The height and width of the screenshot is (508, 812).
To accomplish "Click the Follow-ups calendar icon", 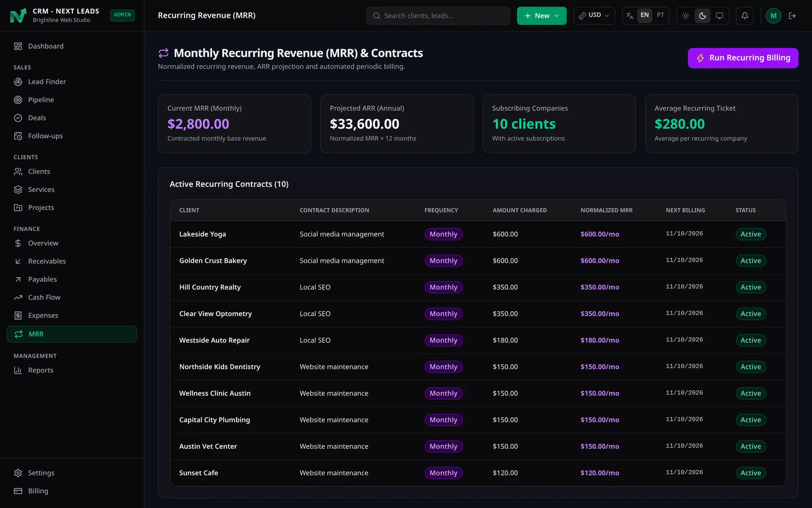I will 18,136.
